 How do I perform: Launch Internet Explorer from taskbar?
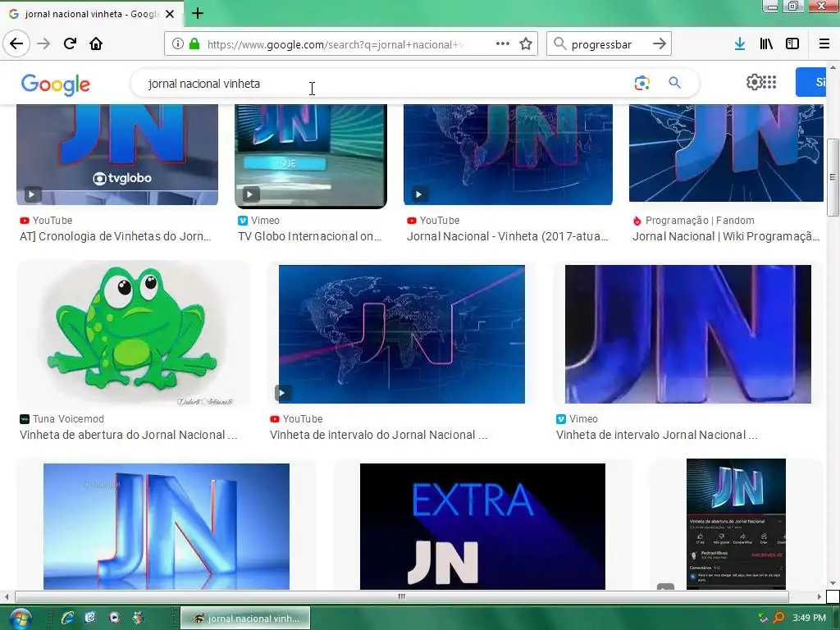click(x=67, y=619)
